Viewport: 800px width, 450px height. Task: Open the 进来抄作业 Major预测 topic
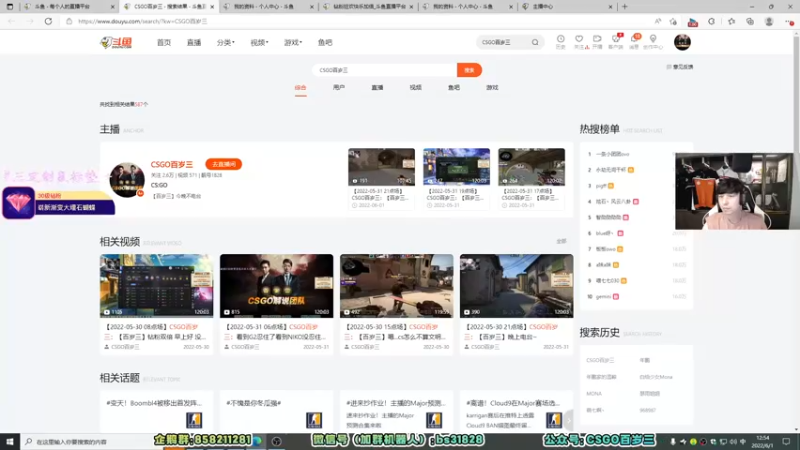coord(396,413)
